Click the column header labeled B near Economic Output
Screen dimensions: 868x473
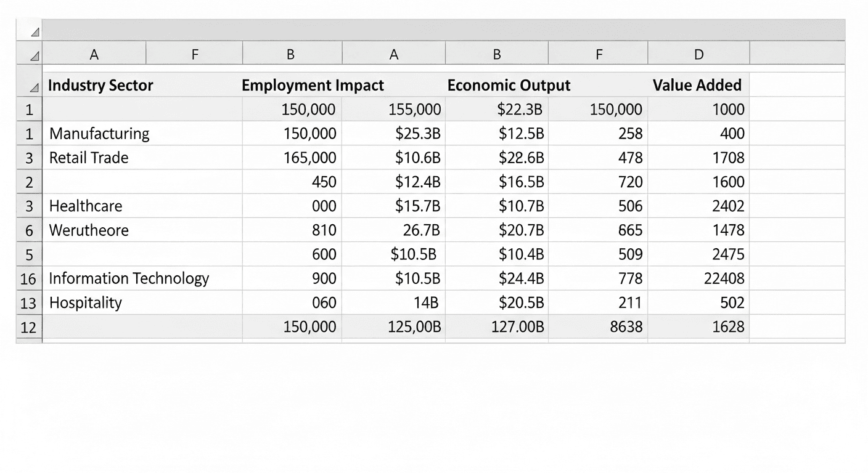496,54
